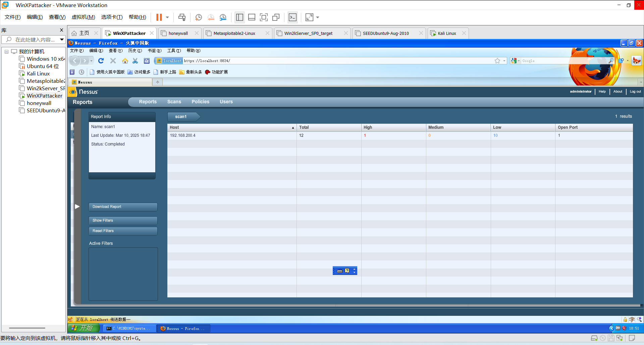Screen dimensions: 644x345
Task: Open the Users tab in Nessus
Action: (x=226, y=102)
